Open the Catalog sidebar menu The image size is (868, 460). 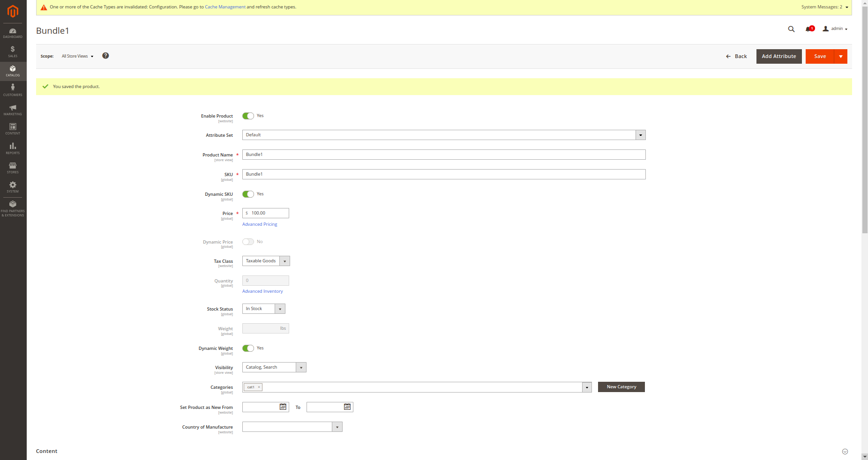point(13,71)
